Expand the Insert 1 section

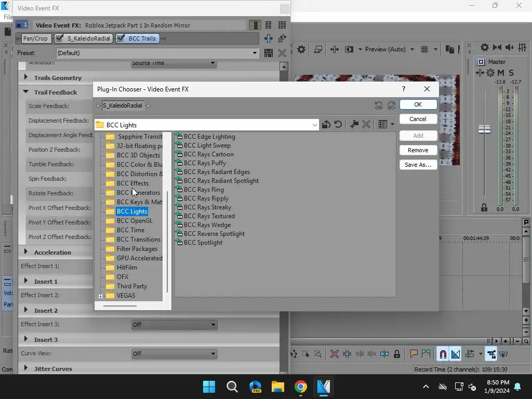(26, 281)
